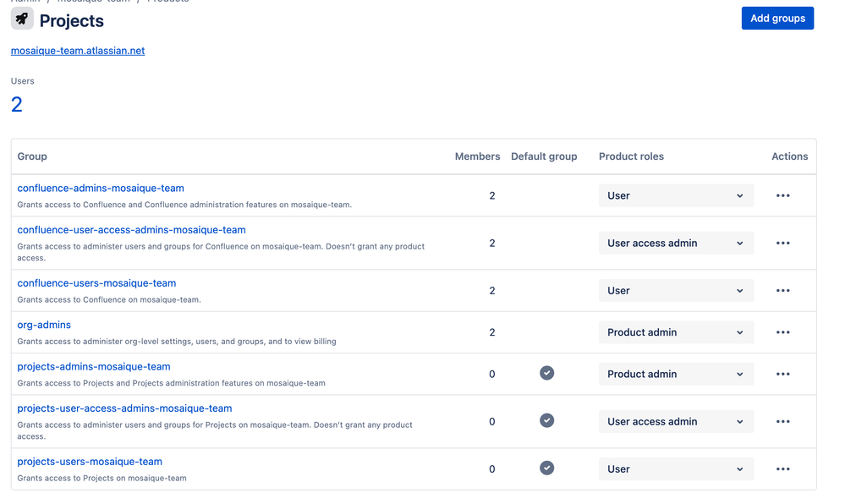
Task: Open mosaique-team.atlassian.net link
Action: (78, 51)
